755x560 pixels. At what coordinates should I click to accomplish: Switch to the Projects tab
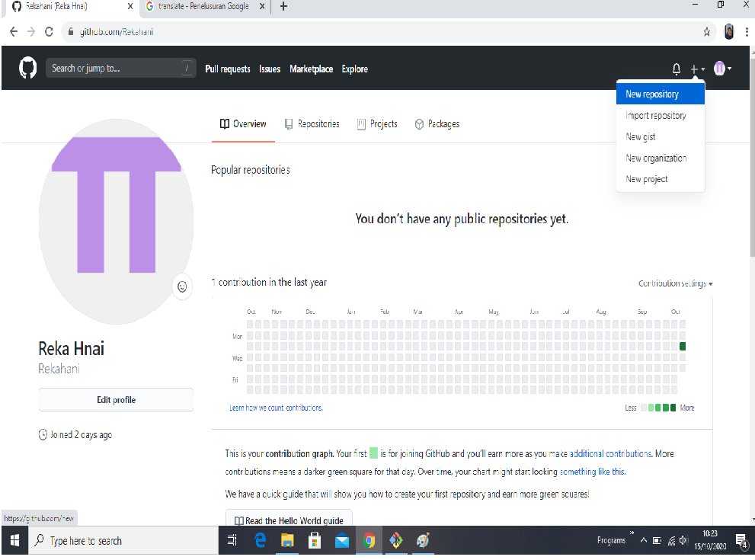(377, 123)
